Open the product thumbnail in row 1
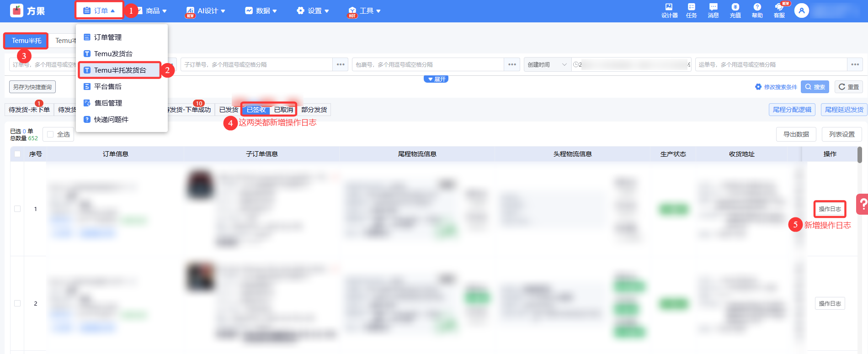Viewport: 868px width, 354px height. coord(200,184)
